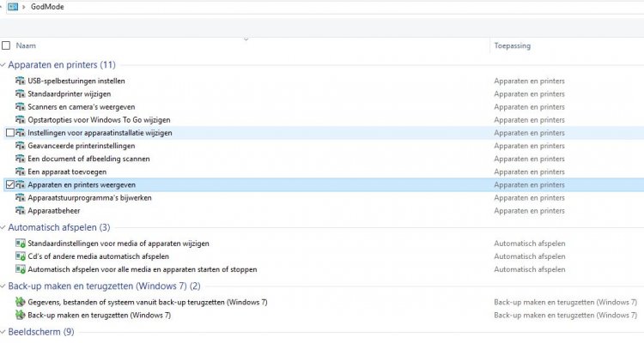Open Geavanceerde printerinstellingen
Viewport: 644px width, 343px height.
coord(76,146)
